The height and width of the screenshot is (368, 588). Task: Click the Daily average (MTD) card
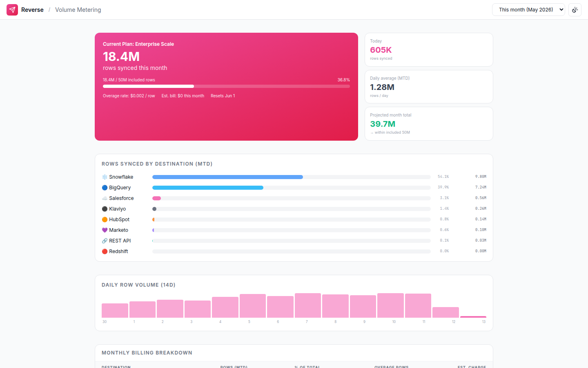tap(429, 87)
